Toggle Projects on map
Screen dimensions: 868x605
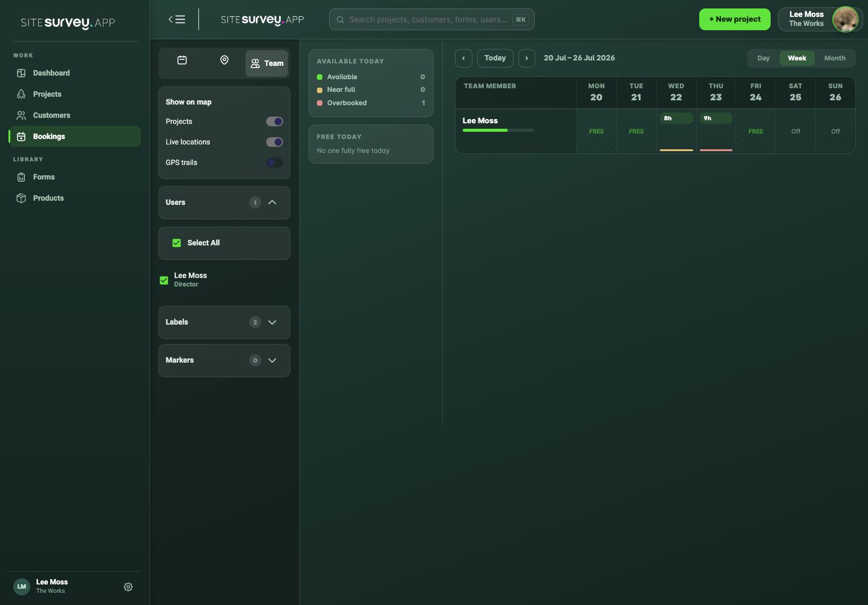275,121
